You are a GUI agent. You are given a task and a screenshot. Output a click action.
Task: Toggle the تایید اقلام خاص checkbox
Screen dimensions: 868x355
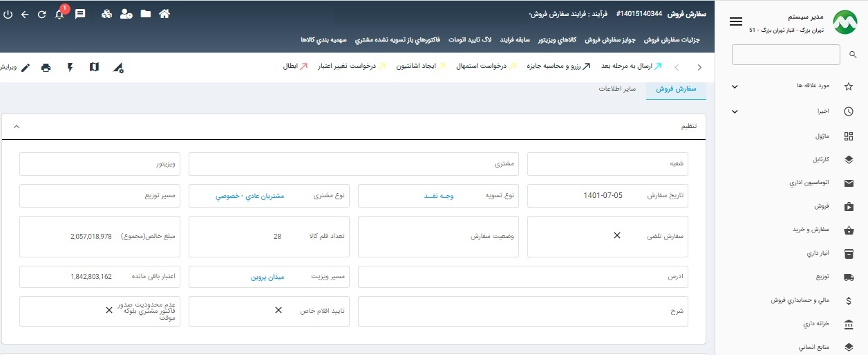(x=279, y=311)
